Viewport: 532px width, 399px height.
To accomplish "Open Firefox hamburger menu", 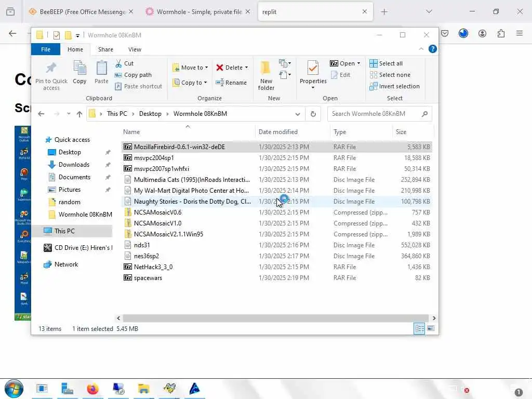I will point(520,33).
